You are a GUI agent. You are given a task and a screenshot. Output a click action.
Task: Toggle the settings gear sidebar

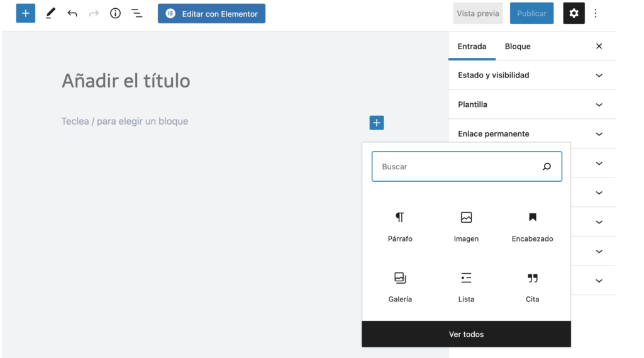click(574, 13)
